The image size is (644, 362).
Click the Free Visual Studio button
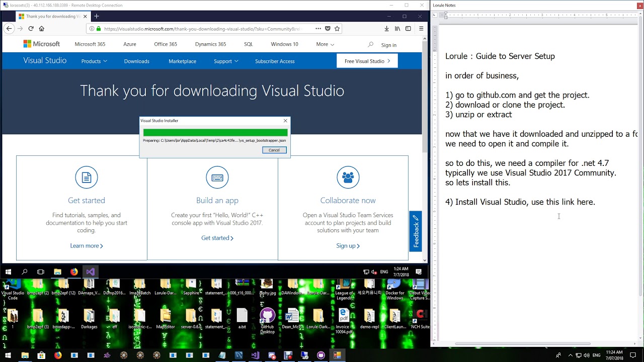(367, 61)
